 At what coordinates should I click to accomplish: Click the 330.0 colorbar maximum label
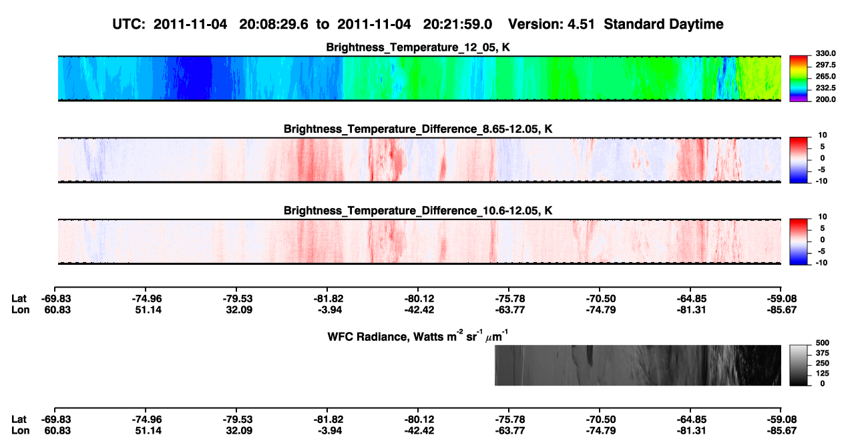point(826,53)
